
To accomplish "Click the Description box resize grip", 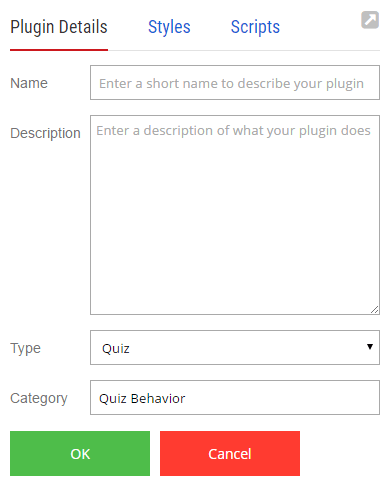I will pos(375,310).
